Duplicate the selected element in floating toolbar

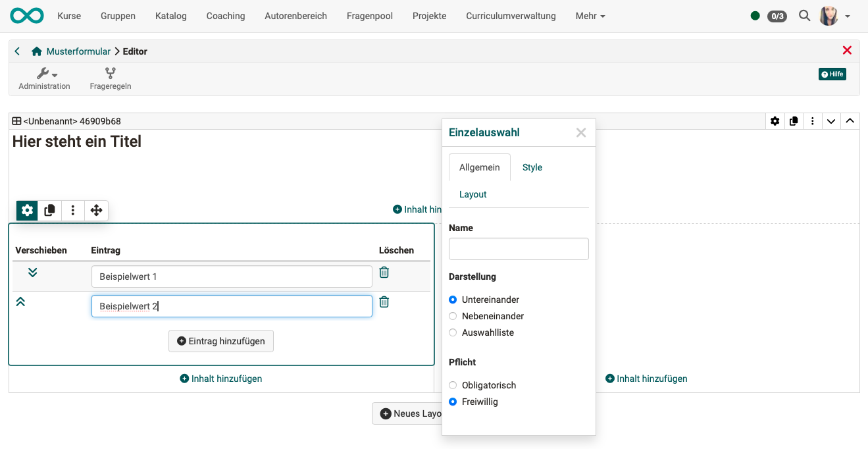[49, 211]
